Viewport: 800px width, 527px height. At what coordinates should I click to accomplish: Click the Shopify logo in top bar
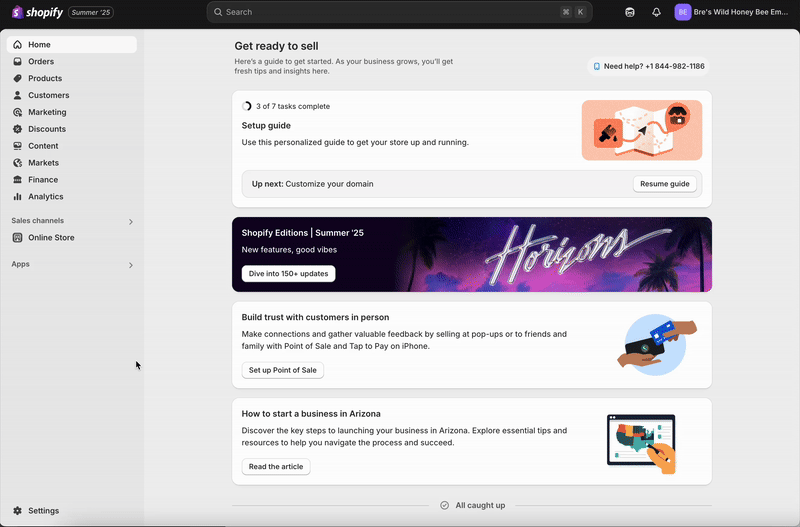click(x=37, y=12)
